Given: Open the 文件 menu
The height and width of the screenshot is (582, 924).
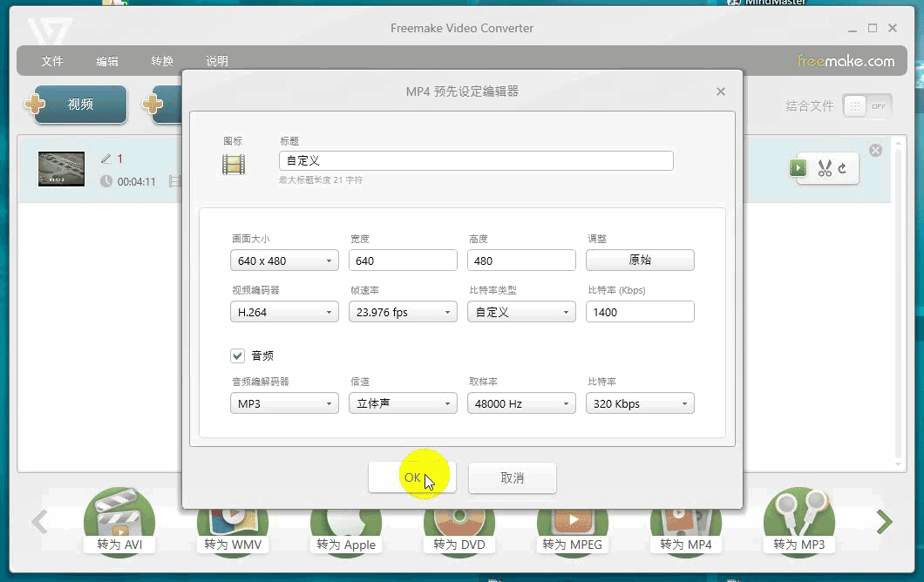Looking at the screenshot, I should click(52, 61).
